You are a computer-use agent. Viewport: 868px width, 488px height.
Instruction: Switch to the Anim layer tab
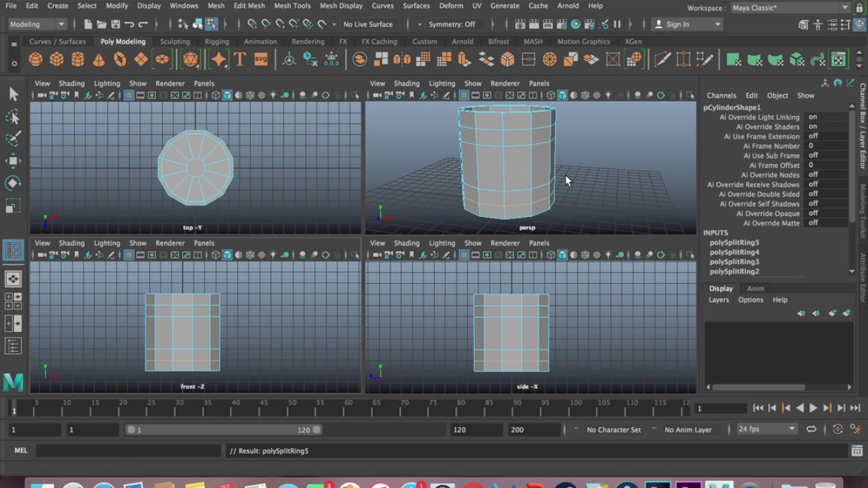click(755, 289)
